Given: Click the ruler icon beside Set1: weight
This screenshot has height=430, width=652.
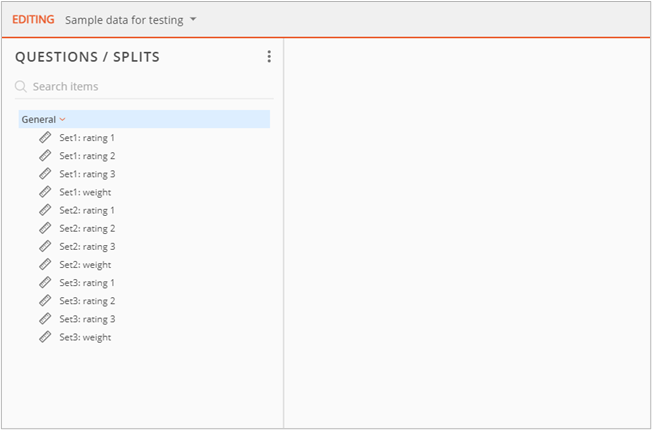Looking at the screenshot, I should 45,192.
